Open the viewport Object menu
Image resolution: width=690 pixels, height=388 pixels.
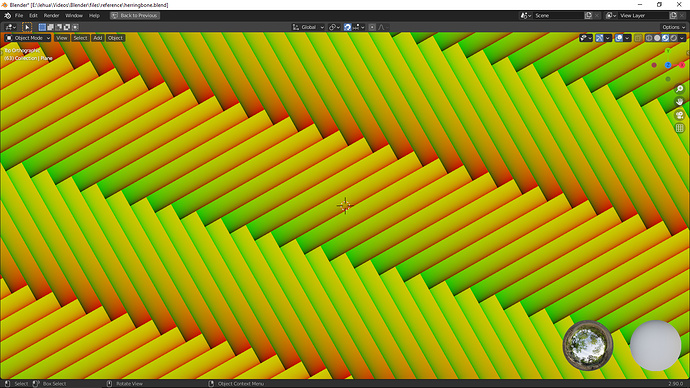(115, 38)
